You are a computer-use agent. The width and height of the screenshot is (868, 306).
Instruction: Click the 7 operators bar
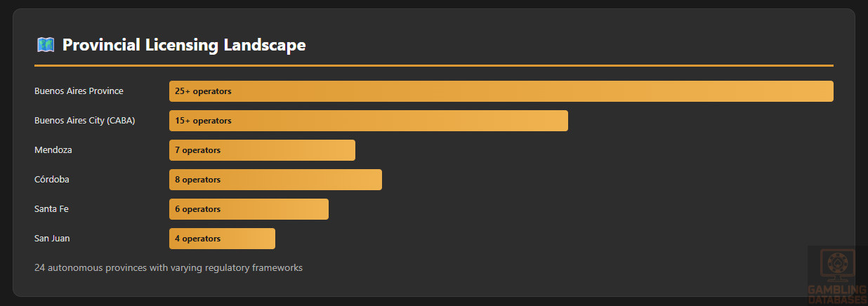tap(262, 150)
